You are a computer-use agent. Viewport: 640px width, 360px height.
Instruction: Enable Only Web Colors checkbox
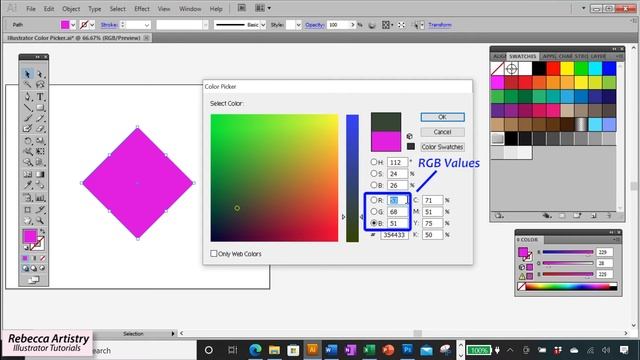click(x=213, y=253)
